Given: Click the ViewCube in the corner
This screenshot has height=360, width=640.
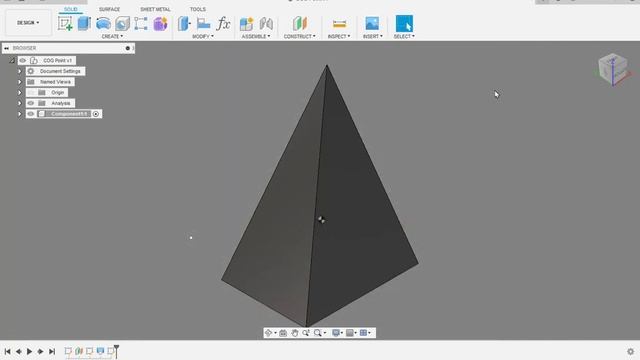Looking at the screenshot, I should tap(613, 68).
